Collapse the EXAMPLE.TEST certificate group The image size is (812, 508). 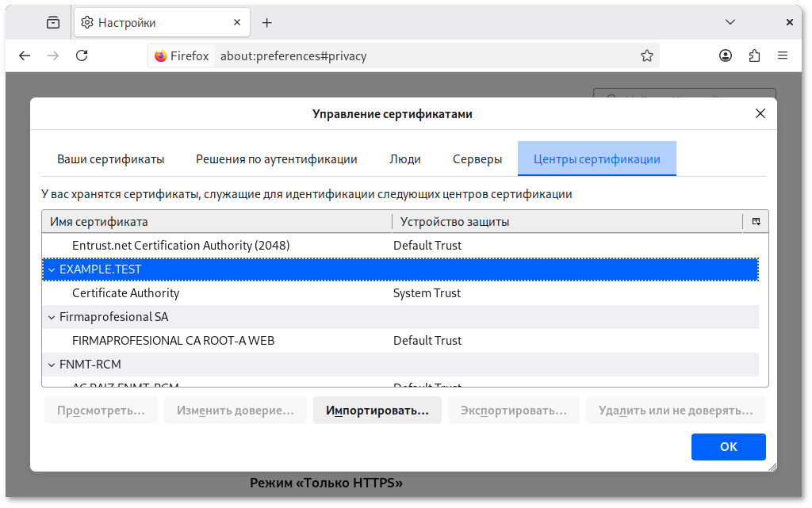click(51, 269)
